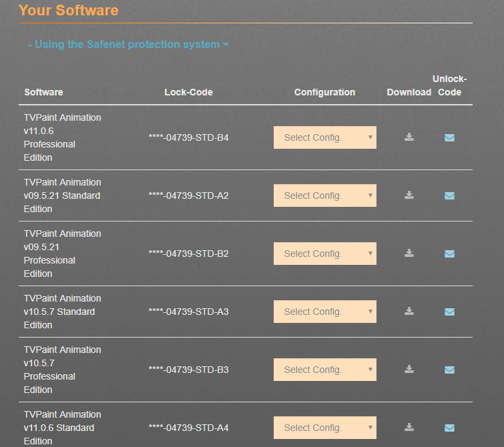Select lock-code ****-04739-STD-A4 text
Viewport: 504px width, 447px height.
pos(189,428)
